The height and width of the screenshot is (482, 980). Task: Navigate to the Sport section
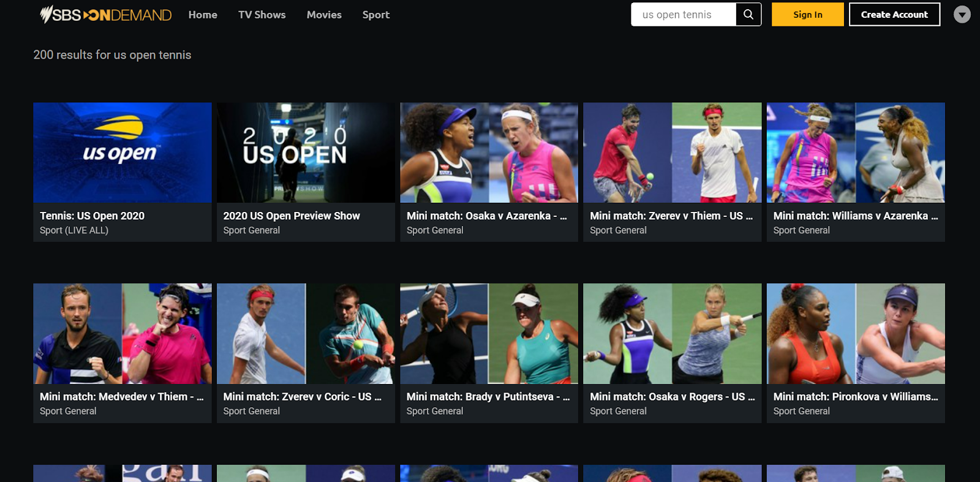[375, 15]
